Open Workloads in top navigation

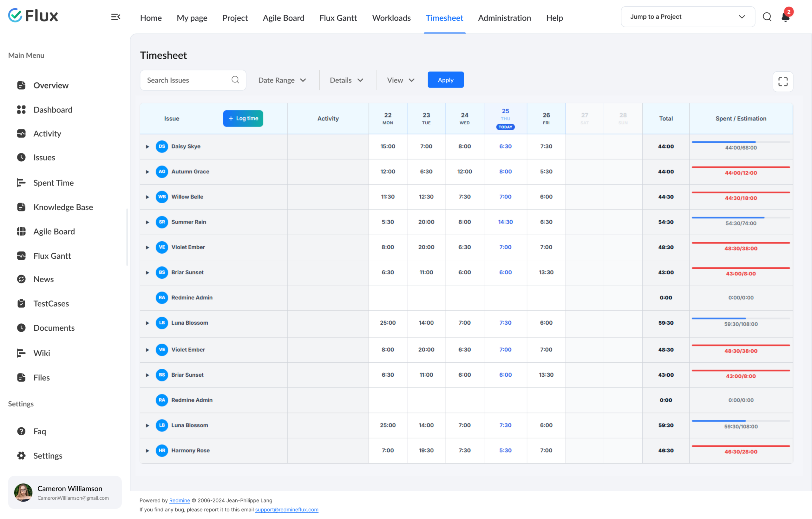pos(391,17)
